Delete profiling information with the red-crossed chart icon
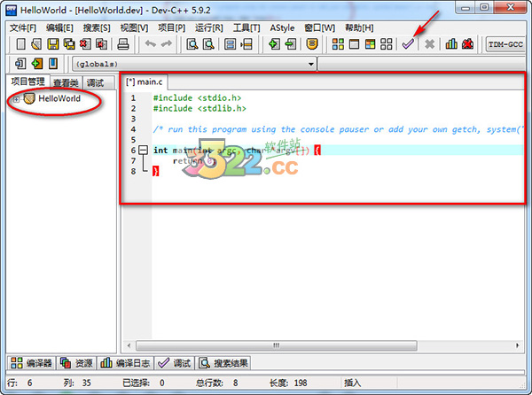Screen dimensions: 532x395 click(467, 44)
